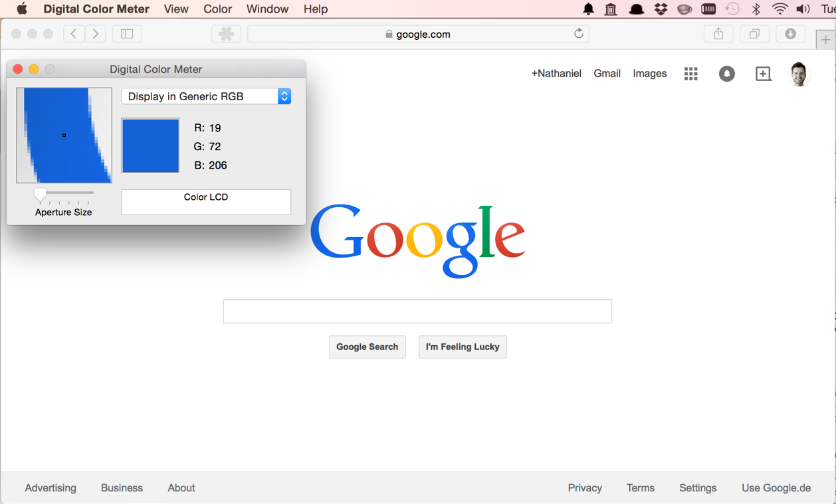Screen dimensions: 836x504
Task: Open the volume control in menu bar
Action: 803,9
